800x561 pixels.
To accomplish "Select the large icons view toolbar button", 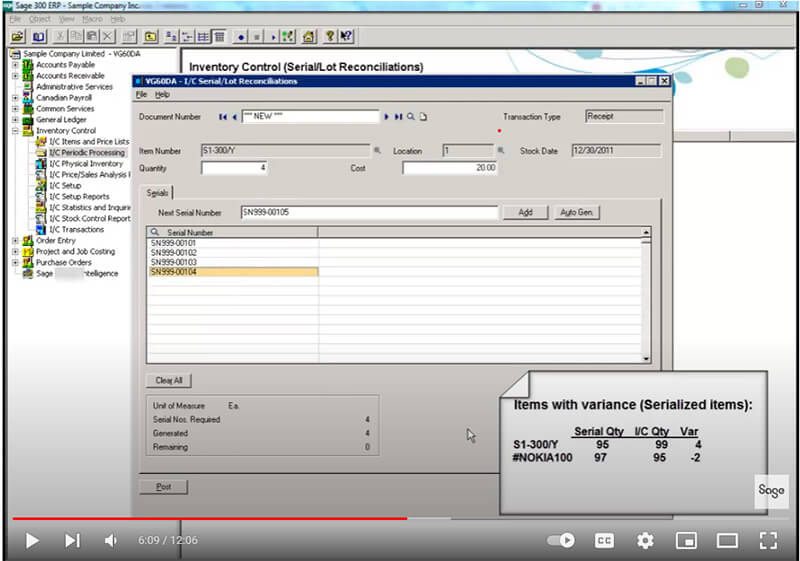I will pos(171,37).
